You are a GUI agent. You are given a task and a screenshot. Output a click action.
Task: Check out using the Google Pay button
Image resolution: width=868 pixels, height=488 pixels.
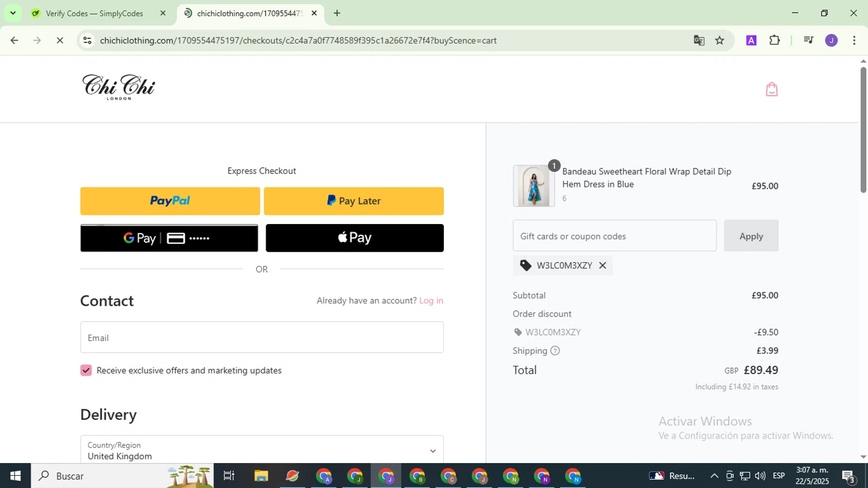click(169, 238)
